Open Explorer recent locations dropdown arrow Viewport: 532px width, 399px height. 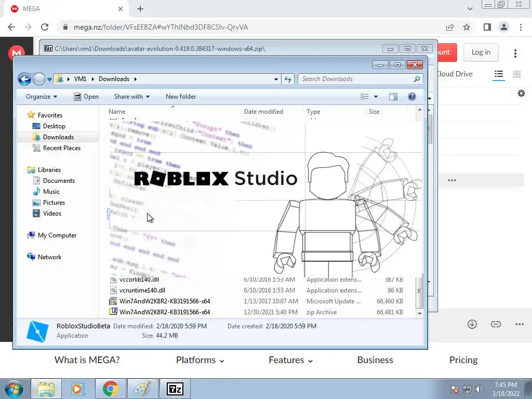pos(49,79)
